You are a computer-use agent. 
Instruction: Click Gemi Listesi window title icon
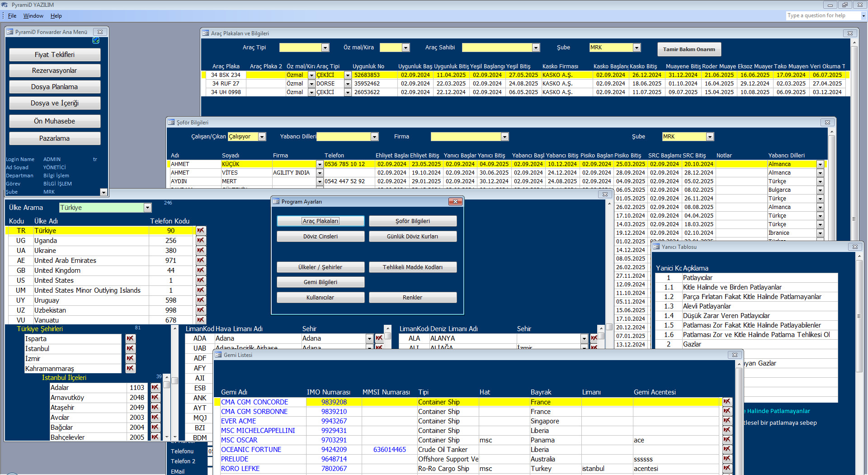click(218, 355)
